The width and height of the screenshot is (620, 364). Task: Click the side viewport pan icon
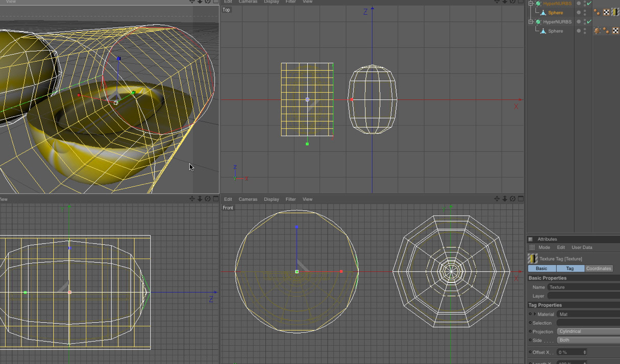[192, 199]
